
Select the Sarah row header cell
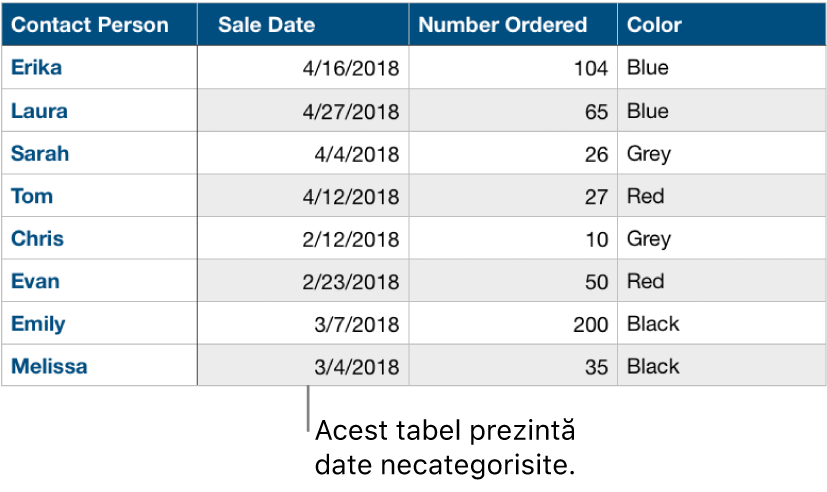click(40, 154)
